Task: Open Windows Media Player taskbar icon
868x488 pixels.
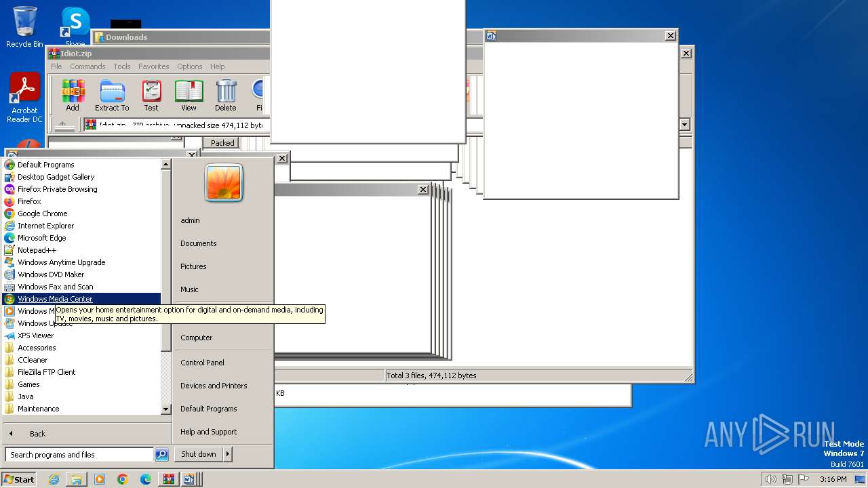Action: (x=100, y=479)
